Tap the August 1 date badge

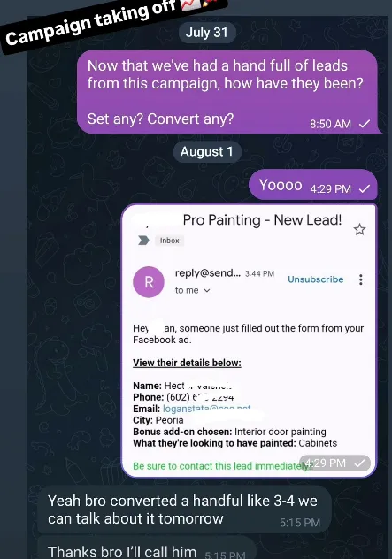pyautogui.click(x=207, y=151)
